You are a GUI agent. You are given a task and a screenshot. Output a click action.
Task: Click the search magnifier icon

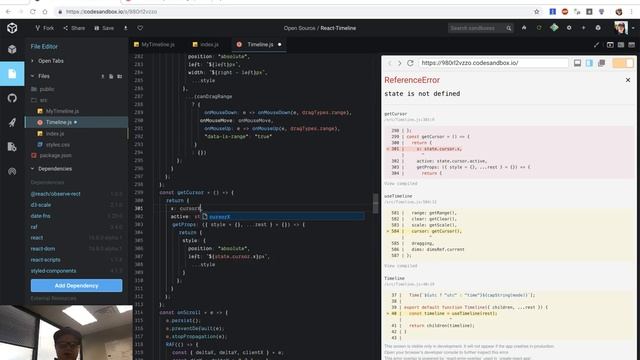click(x=509, y=28)
